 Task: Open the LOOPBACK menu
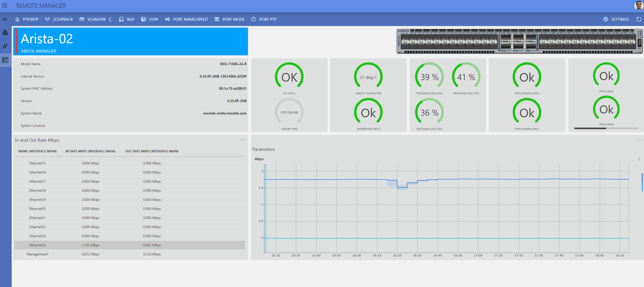coord(59,19)
